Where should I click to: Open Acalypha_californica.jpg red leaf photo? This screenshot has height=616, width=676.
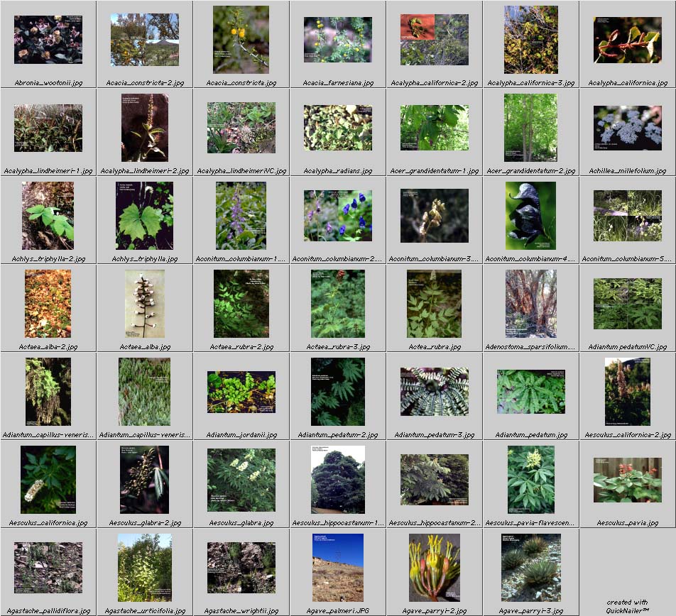tap(628, 40)
